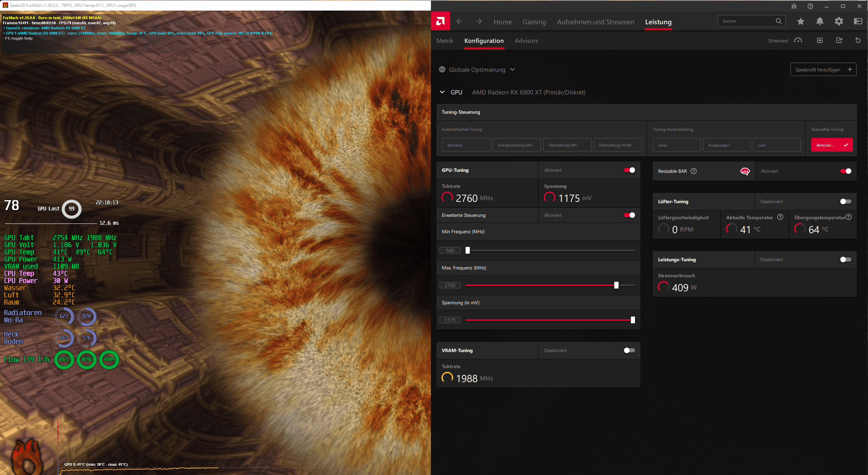Click the bug report icon
Image resolution: width=868 pixels, height=475 pixels.
[794, 6]
